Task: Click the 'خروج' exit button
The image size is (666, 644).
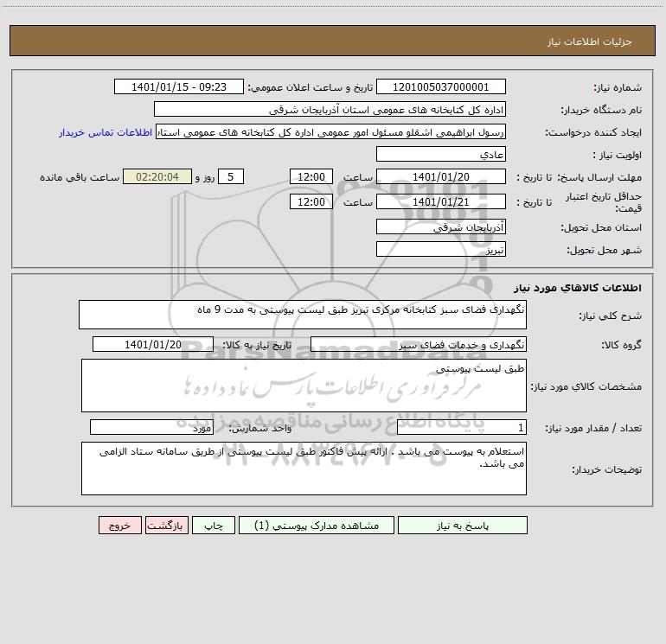Action: coord(119,525)
